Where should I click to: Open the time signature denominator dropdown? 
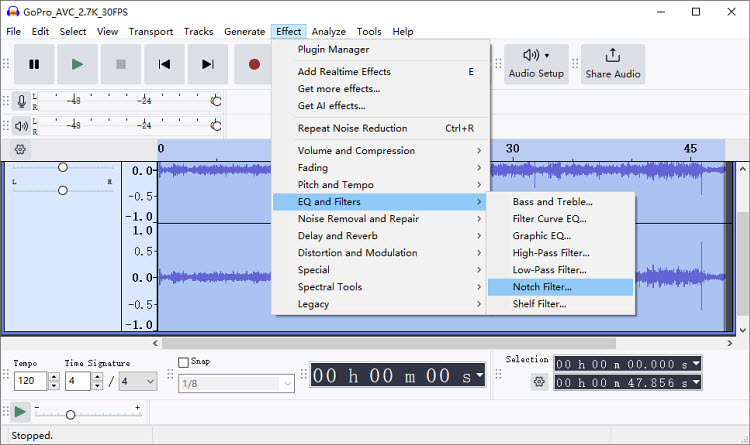(x=138, y=381)
